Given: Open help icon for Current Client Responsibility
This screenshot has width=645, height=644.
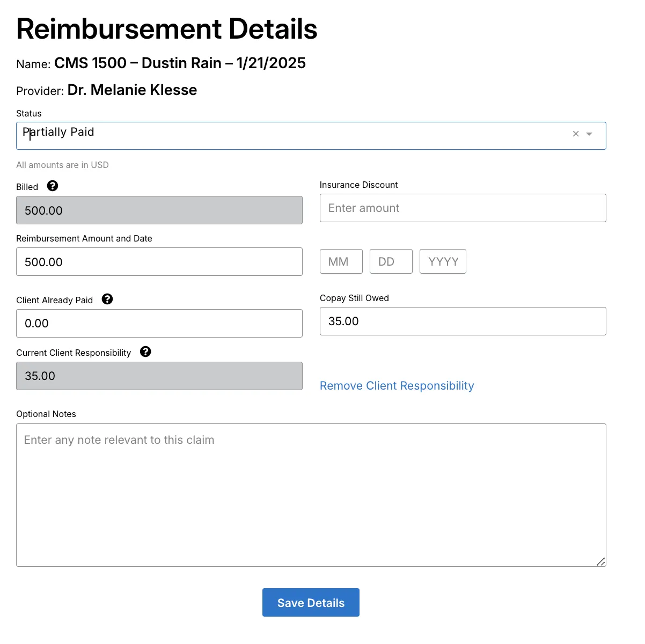Looking at the screenshot, I should pos(145,352).
